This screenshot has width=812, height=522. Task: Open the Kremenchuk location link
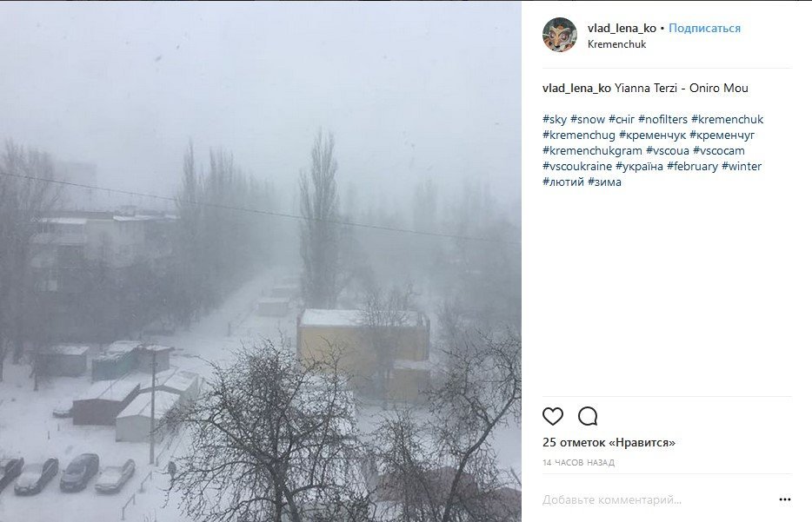616,44
